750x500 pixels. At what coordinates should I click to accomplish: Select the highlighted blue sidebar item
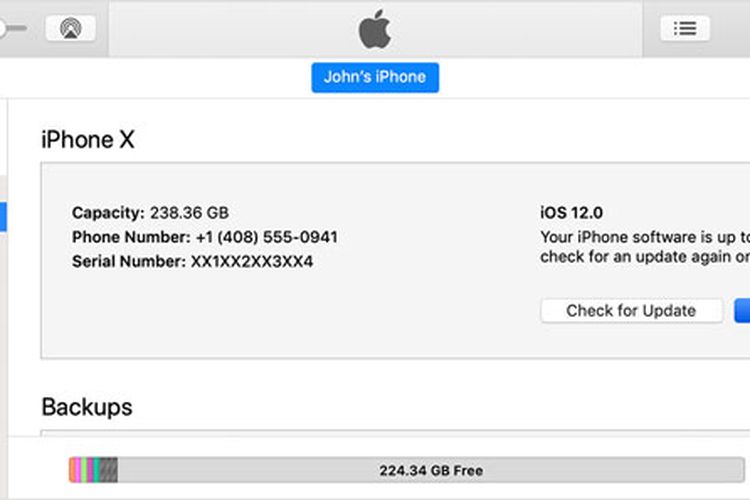coord(3,217)
